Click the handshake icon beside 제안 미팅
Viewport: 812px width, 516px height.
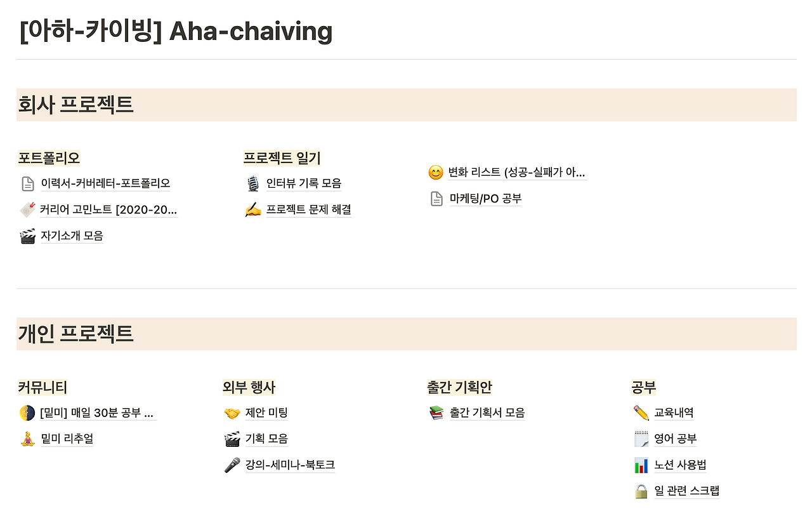(232, 414)
